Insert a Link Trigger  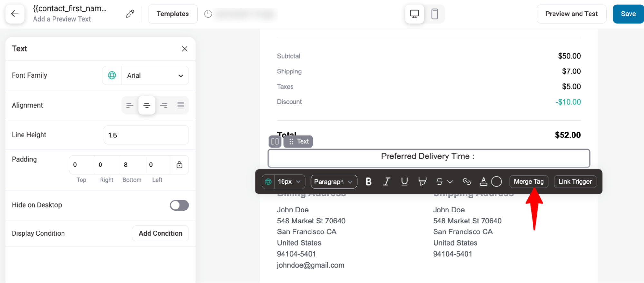click(x=575, y=182)
